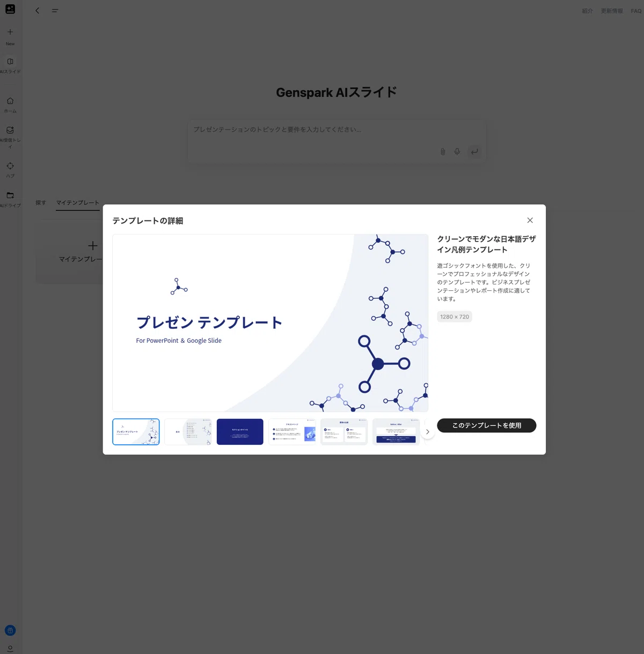
Task: Click the submit enter arrow icon
Action: coord(474,152)
